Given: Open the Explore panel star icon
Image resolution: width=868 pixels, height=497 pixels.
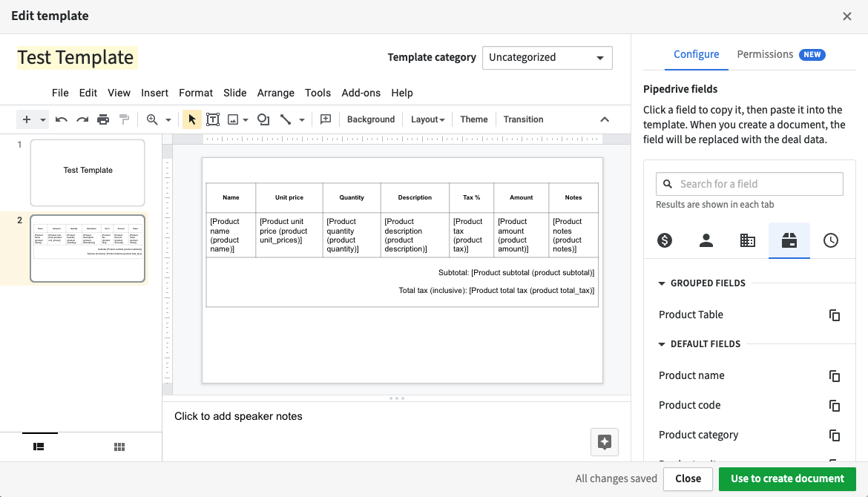Looking at the screenshot, I should [x=604, y=441].
